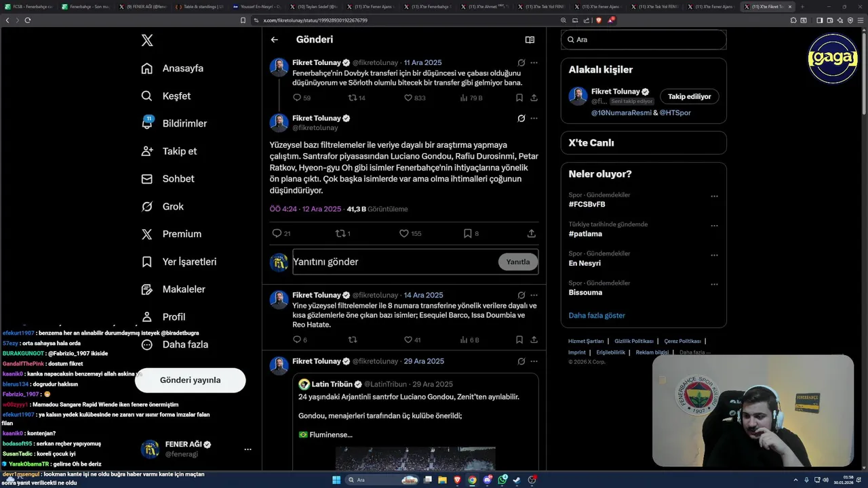Bookmark the 11 Ara 2025 post
868x488 pixels.
point(519,98)
